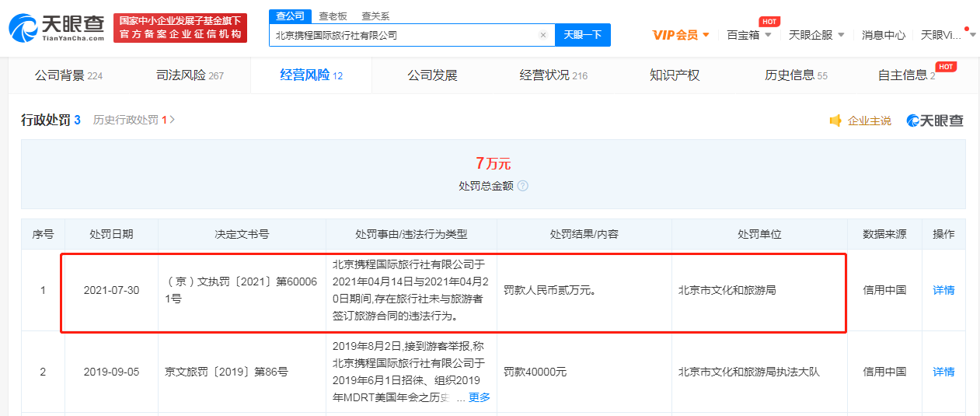Open 详情 for the 2019-09-05 penalty

click(943, 372)
